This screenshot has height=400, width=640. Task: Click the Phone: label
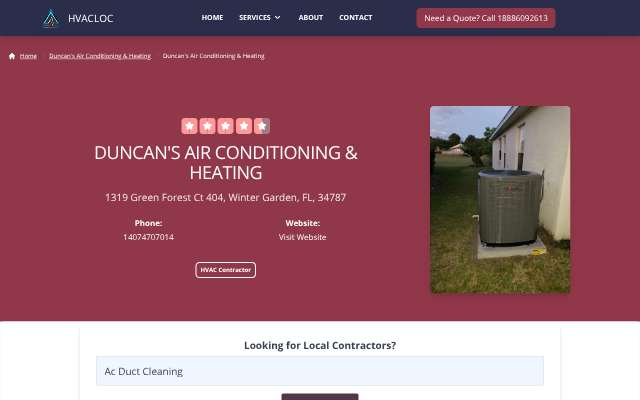tap(149, 223)
